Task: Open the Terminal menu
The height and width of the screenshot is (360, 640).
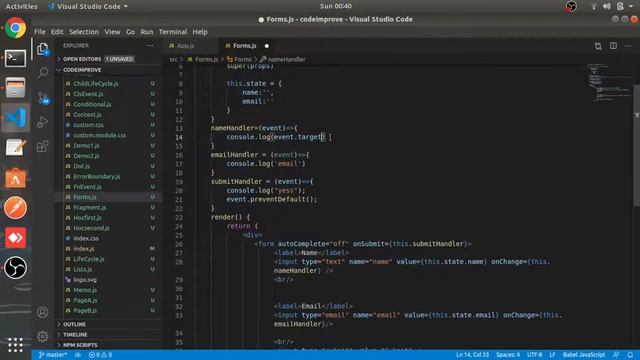Action: click(173, 32)
